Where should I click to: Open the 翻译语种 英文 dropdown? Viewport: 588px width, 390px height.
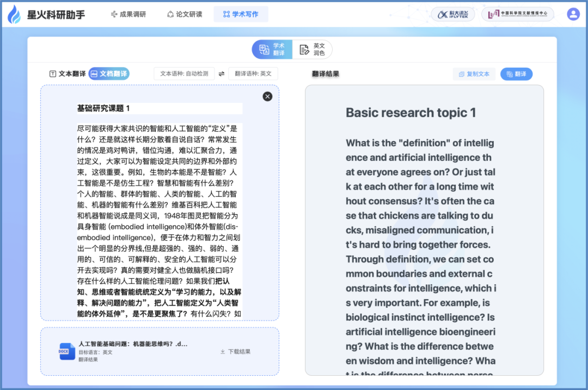tap(253, 74)
